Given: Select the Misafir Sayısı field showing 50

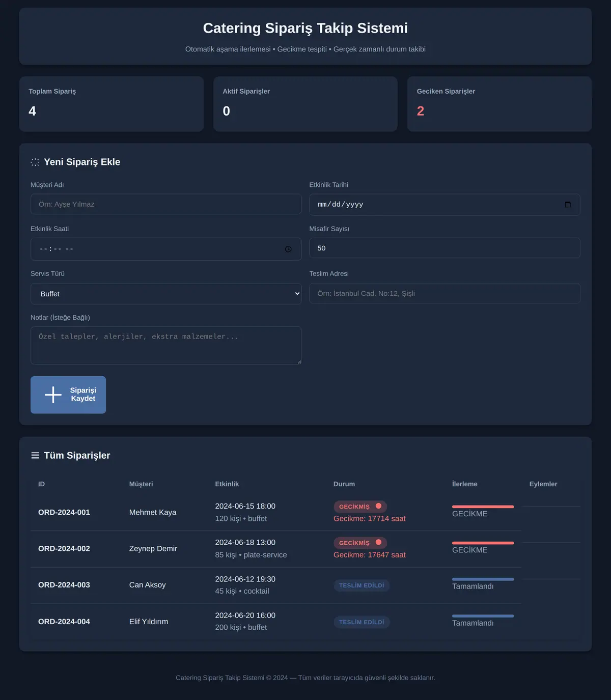Looking at the screenshot, I should [x=445, y=248].
